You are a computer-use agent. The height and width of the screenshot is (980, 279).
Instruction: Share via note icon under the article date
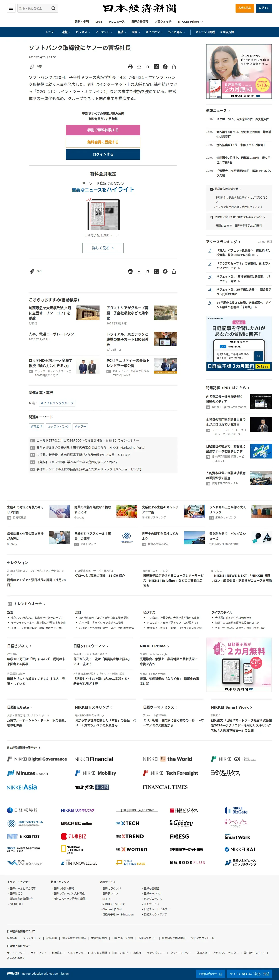(x=148, y=66)
